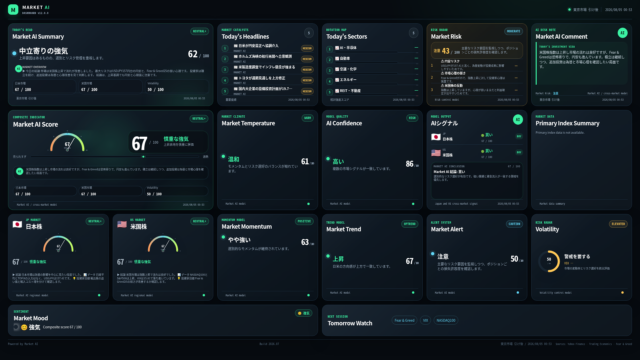Click the US flag icon on 米国株 card
Image resolution: width=640 pixels, height=360 pixels.
pos(122,224)
